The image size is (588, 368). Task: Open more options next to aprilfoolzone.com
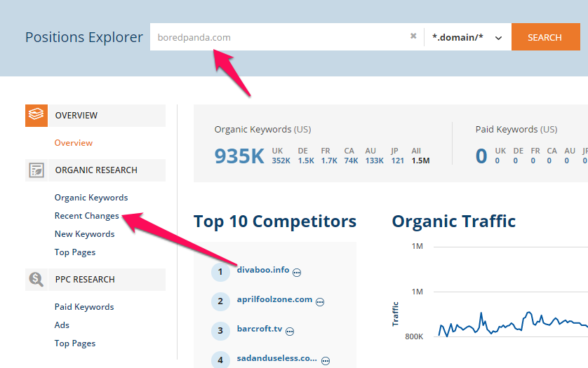[x=320, y=302]
